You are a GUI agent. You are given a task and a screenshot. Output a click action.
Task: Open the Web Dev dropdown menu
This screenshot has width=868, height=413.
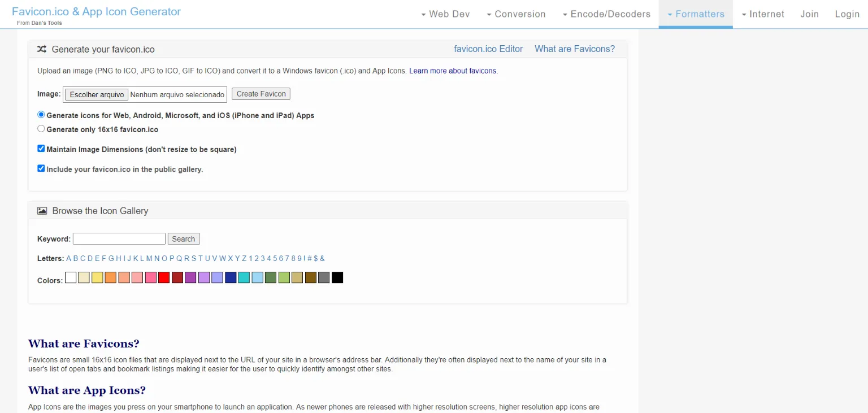coord(445,14)
